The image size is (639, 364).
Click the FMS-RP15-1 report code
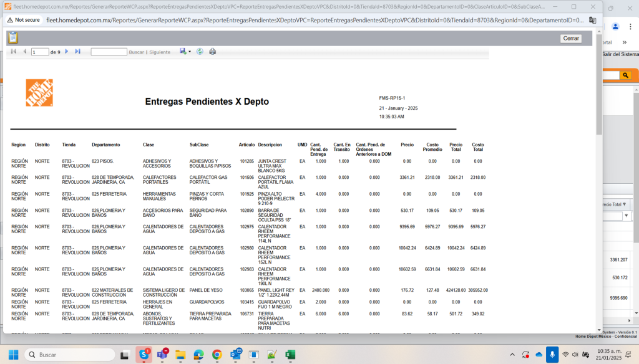tap(392, 98)
